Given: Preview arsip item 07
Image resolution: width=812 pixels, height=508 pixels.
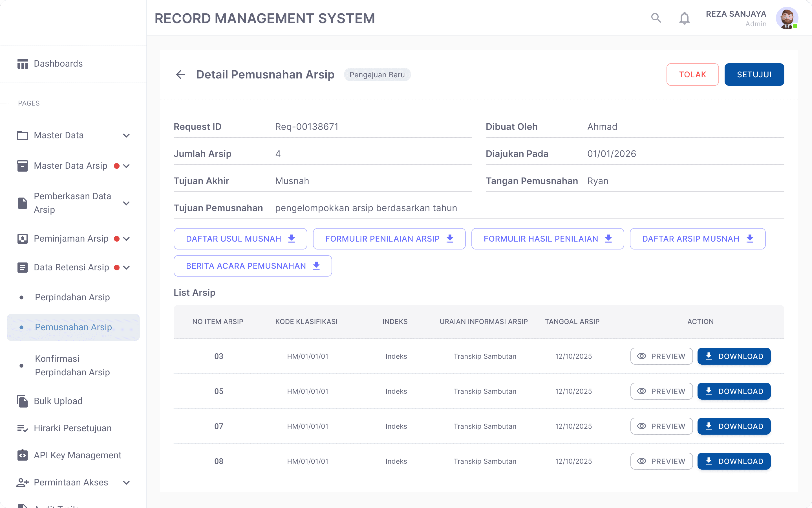Looking at the screenshot, I should (661, 426).
